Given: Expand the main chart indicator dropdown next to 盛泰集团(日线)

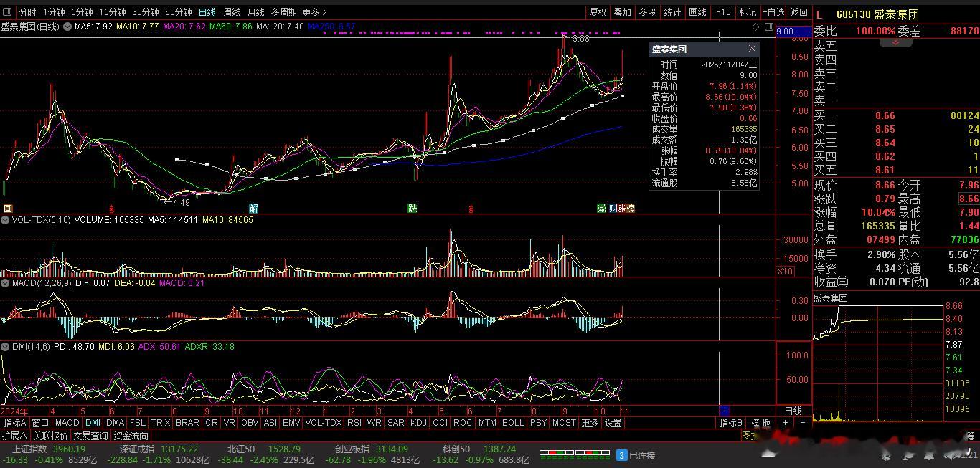Looking at the screenshot, I should click(x=67, y=27).
